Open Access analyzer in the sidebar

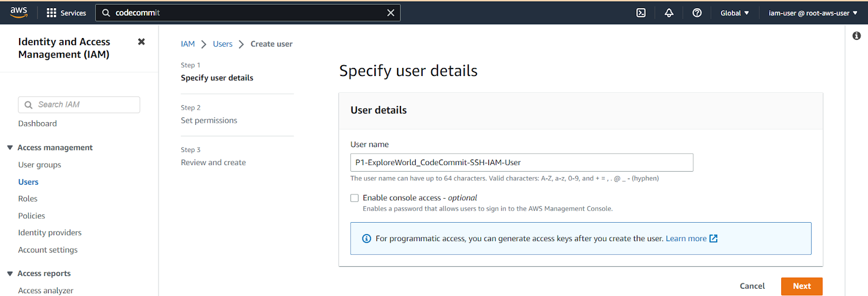point(46,291)
